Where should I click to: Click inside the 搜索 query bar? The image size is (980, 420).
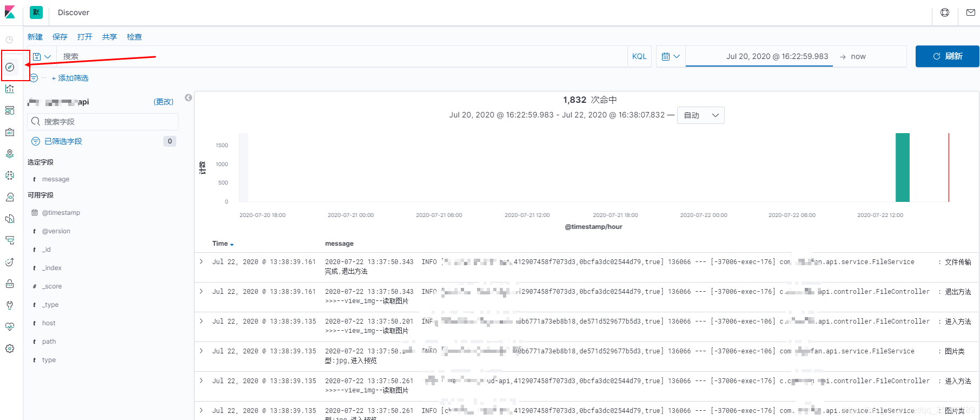click(342, 56)
